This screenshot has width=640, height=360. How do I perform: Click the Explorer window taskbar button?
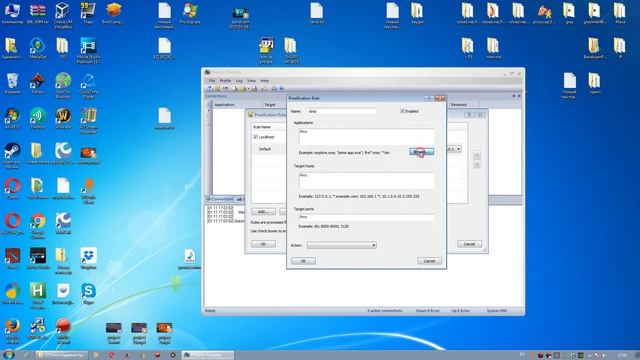(62, 355)
